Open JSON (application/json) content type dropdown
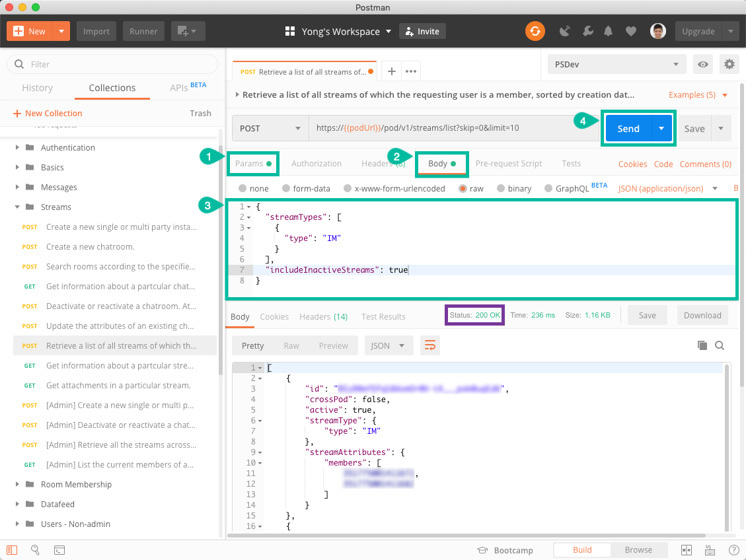 667,188
